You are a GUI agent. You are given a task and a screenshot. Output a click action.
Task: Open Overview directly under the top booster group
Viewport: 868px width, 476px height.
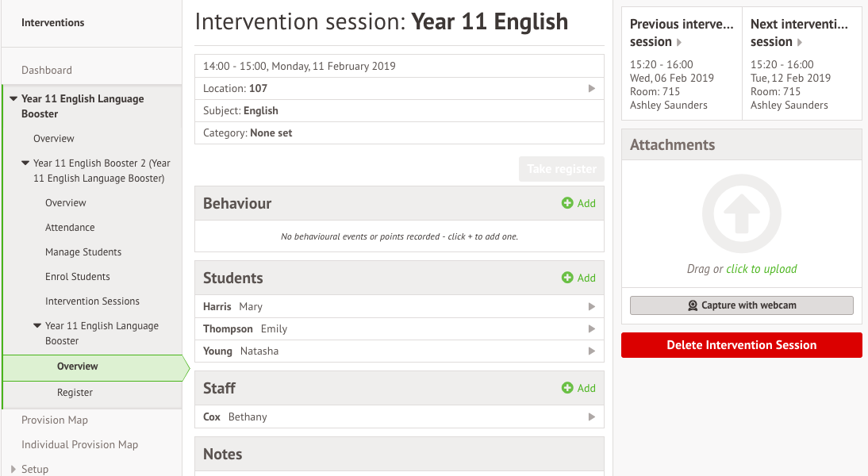[54, 138]
